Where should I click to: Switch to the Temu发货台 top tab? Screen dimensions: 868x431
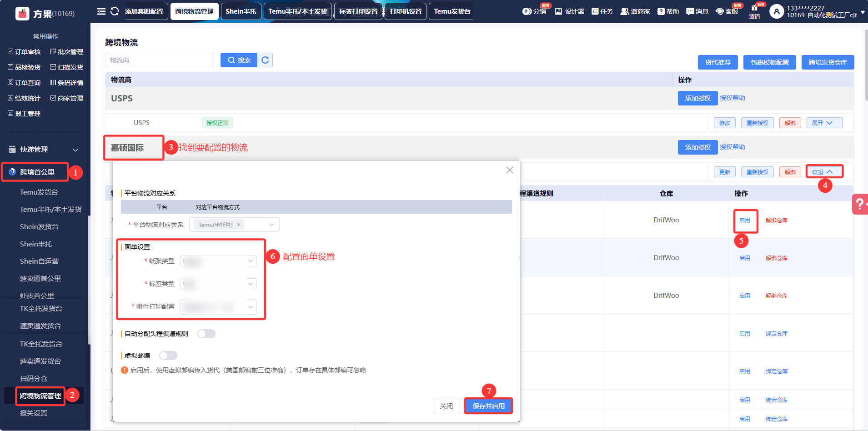tap(452, 11)
